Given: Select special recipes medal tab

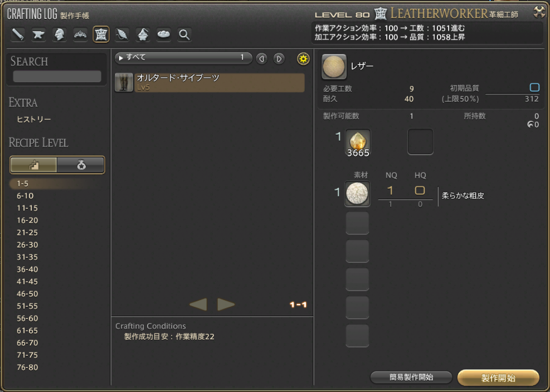Looking at the screenshot, I should (81, 165).
